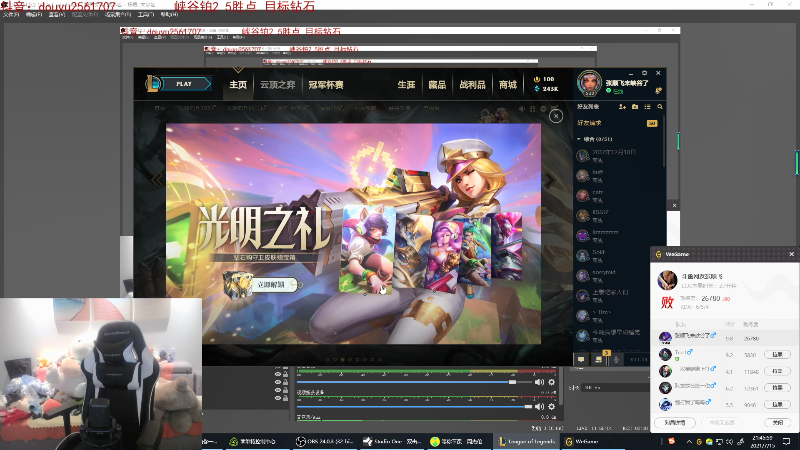Click the friends list view options icon

(x=647, y=107)
